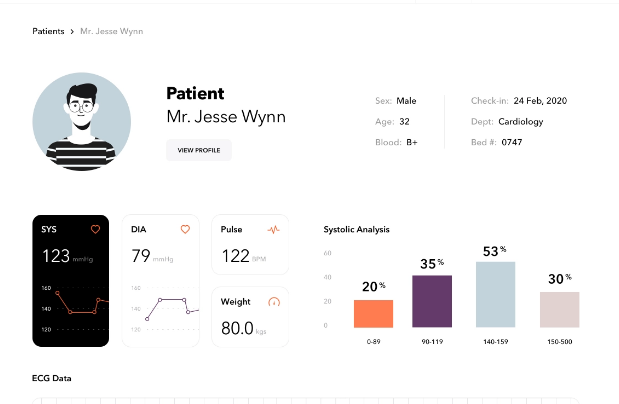Click the pulse waveform icon
This screenshot has width=619, height=404.
point(274,230)
